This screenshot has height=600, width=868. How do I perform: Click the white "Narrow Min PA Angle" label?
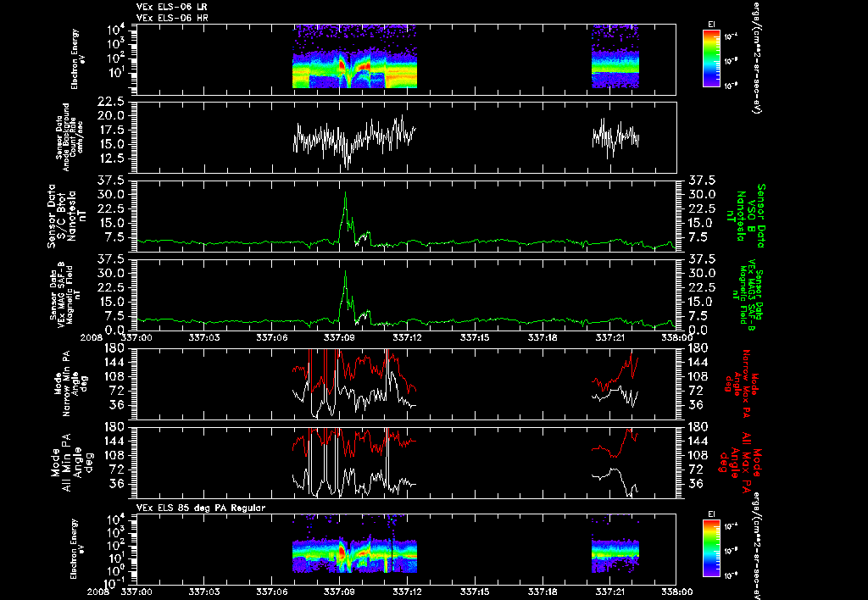click(x=73, y=384)
